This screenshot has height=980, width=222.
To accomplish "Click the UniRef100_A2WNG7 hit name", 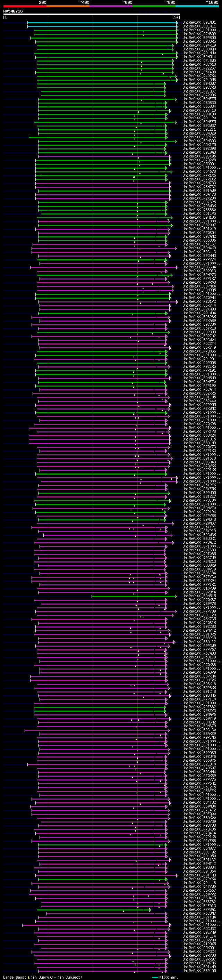I will tap(199, 524).
